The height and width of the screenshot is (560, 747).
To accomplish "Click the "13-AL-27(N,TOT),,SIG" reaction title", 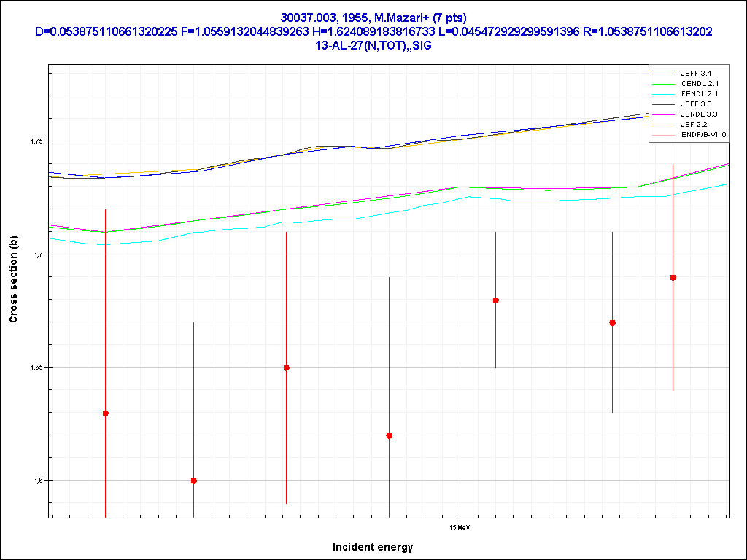I will [373, 44].
